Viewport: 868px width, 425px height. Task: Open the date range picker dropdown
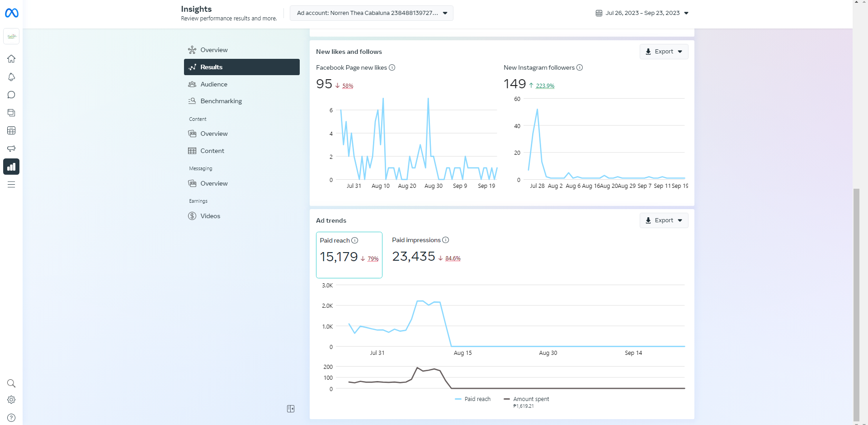[x=642, y=13]
